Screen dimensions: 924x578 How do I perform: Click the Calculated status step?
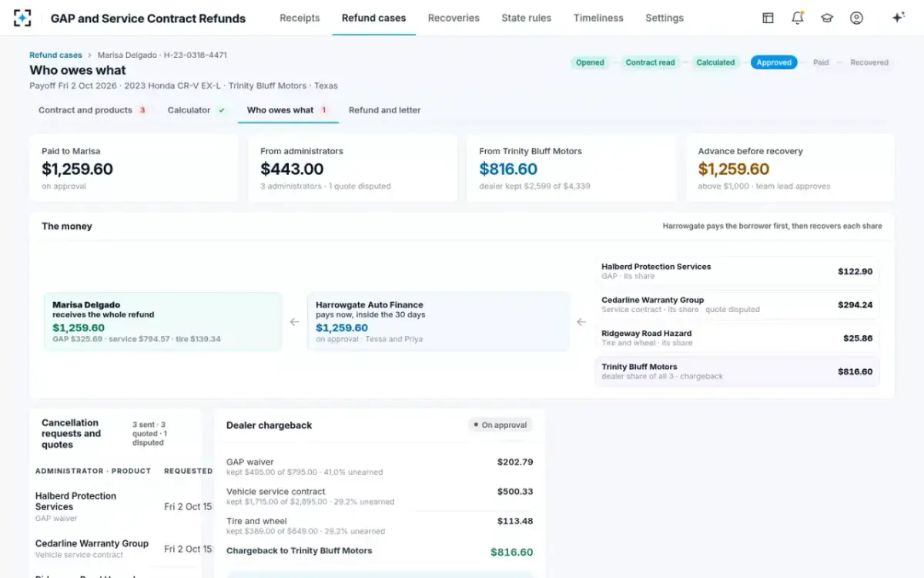tap(715, 62)
